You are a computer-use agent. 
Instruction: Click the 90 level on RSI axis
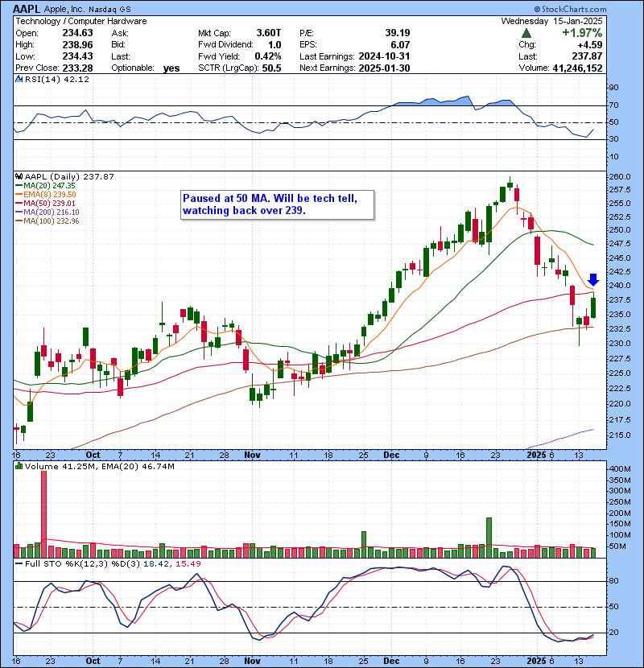(x=614, y=88)
